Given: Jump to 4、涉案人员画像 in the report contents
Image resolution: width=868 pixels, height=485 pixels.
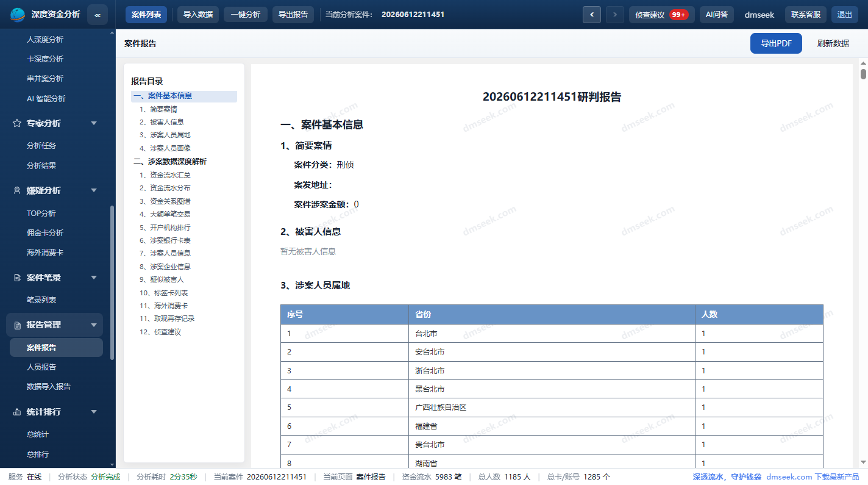Looking at the screenshot, I should 165,148.
